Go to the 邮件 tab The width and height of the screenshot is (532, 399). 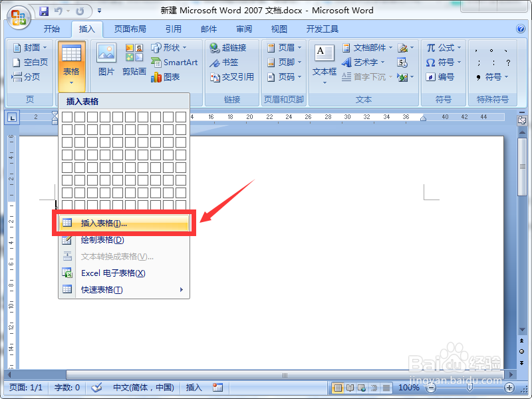[209, 29]
